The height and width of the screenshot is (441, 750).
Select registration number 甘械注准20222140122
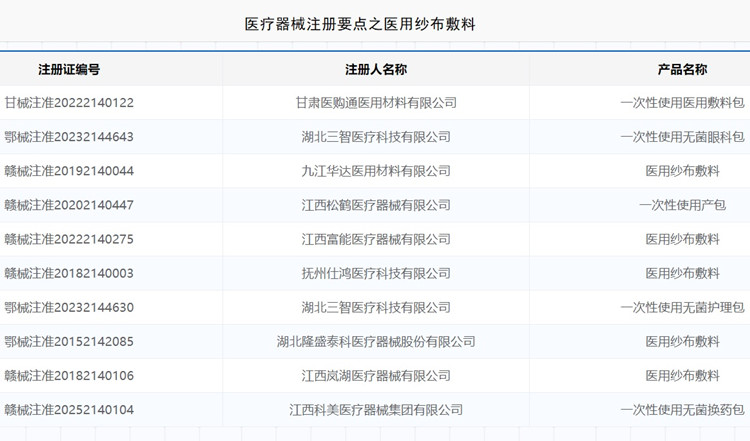[x=69, y=103]
